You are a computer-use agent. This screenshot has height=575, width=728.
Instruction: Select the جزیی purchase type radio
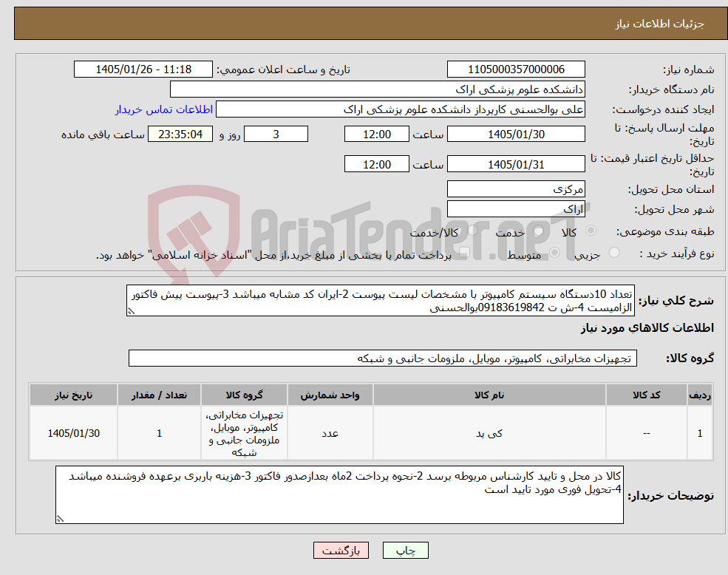click(613, 253)
